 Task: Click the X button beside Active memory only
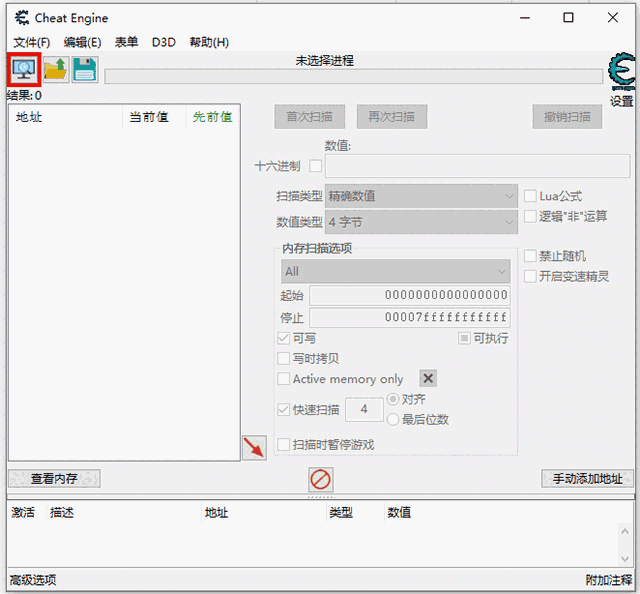coord(428,378)
